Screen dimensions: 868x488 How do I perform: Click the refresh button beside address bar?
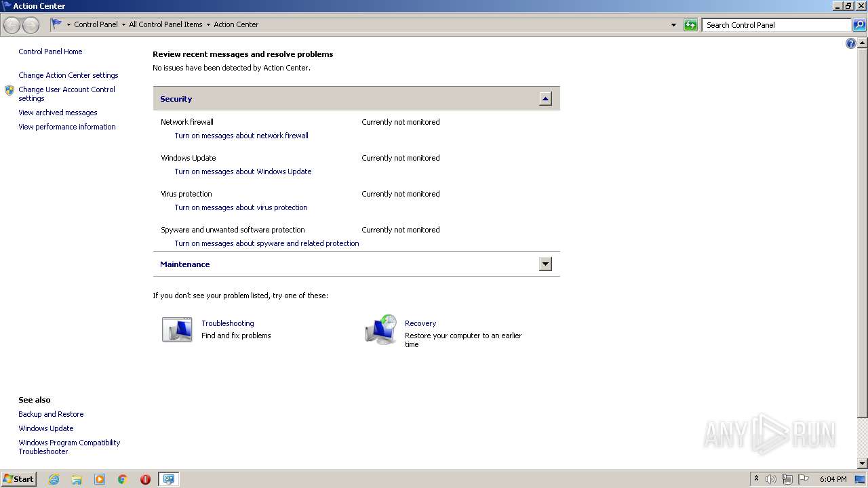coord(690,25)
